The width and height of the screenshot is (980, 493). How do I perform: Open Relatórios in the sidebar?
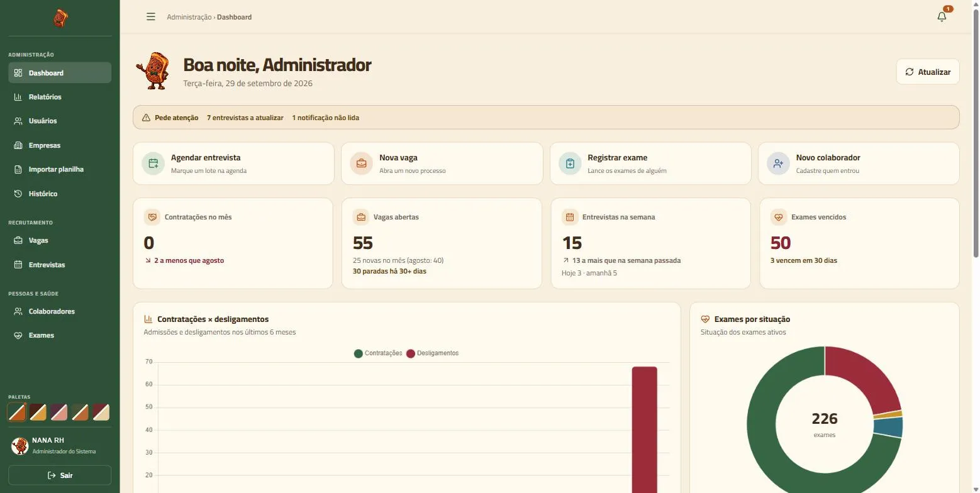[x=60, y=97]
